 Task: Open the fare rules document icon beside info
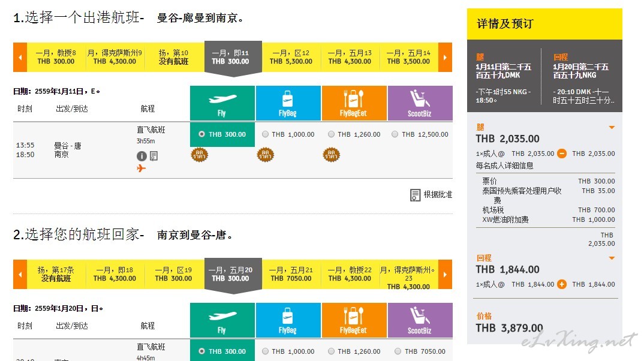point(154,156)
